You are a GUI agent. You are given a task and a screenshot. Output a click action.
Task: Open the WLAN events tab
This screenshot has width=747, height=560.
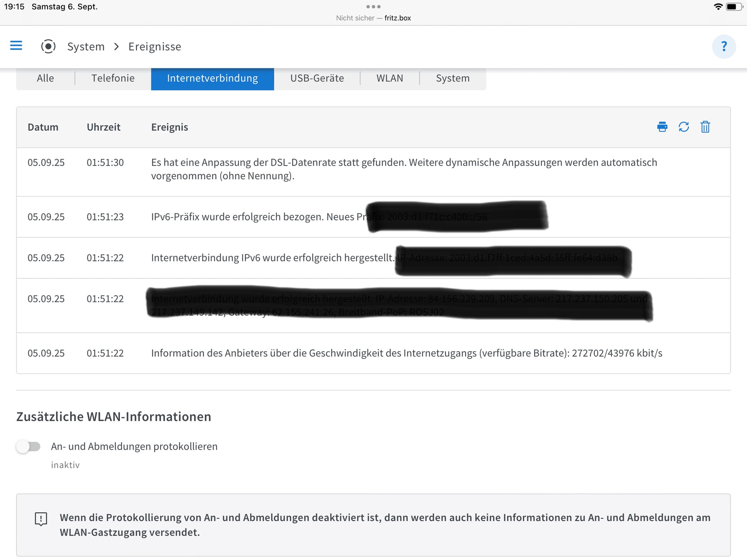[389, 79]
